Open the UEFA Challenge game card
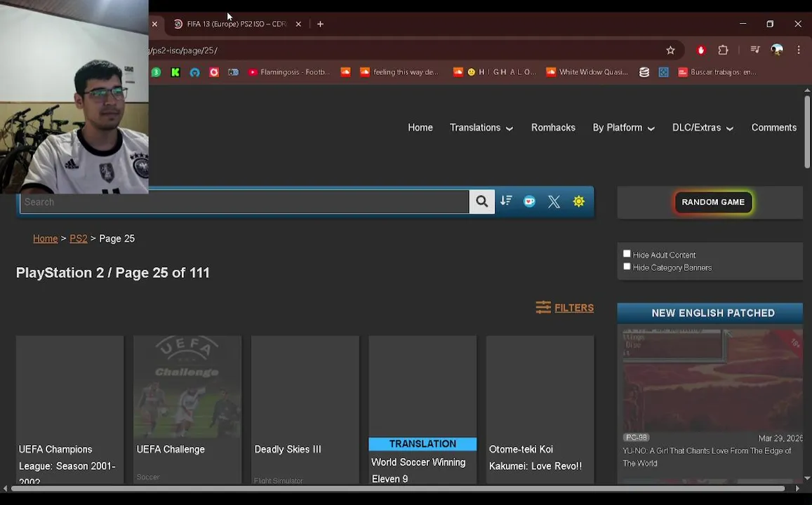 pos(187,409)
